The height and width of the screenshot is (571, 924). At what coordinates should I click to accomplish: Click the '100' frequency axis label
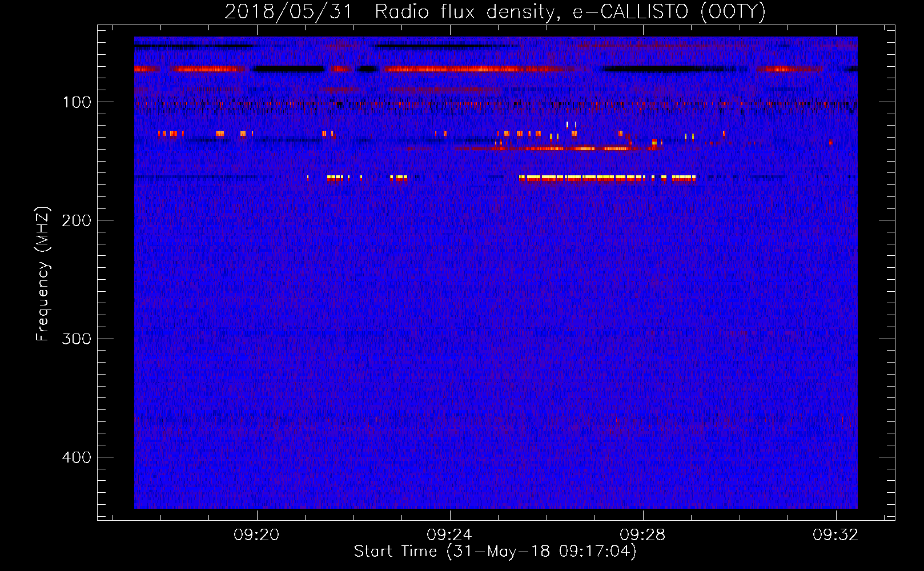[77, 102]
